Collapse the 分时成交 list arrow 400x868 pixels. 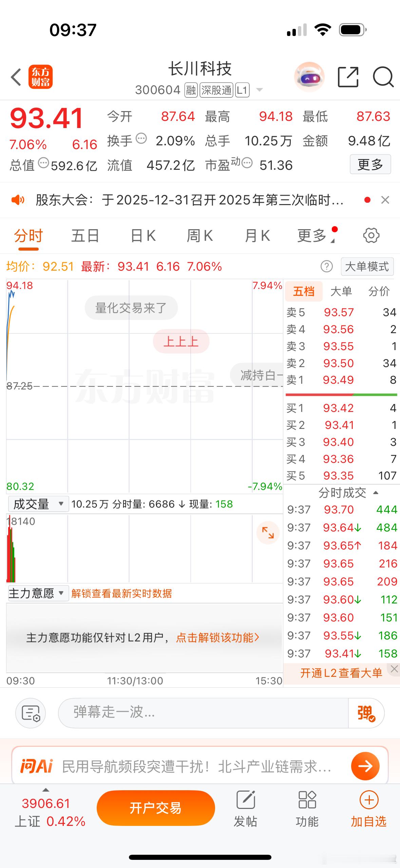tap(376, 493)
